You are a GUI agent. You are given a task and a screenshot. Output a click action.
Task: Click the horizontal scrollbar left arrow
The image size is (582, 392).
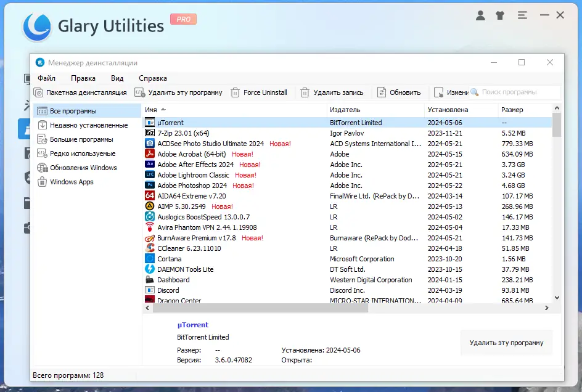pyautogui.click(x=148, y=308)
